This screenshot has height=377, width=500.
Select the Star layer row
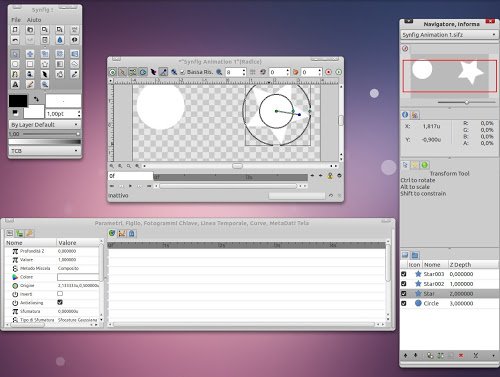click(449, 294)
